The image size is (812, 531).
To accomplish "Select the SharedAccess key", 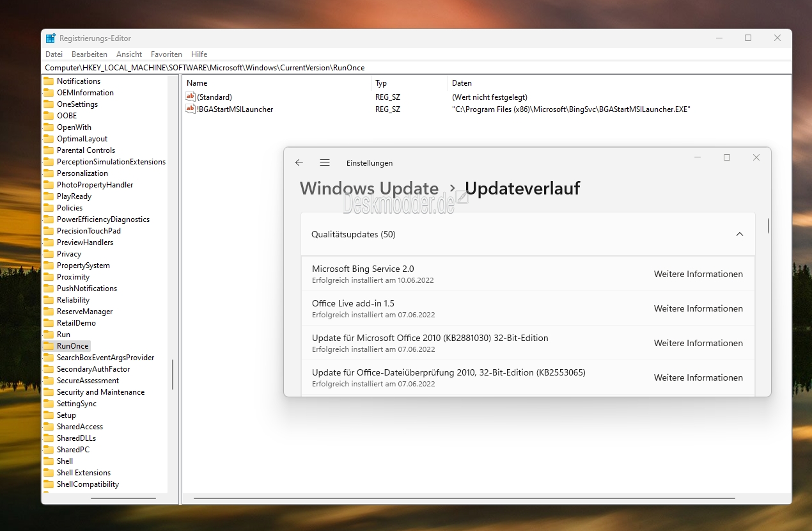I will pos(80,427).
